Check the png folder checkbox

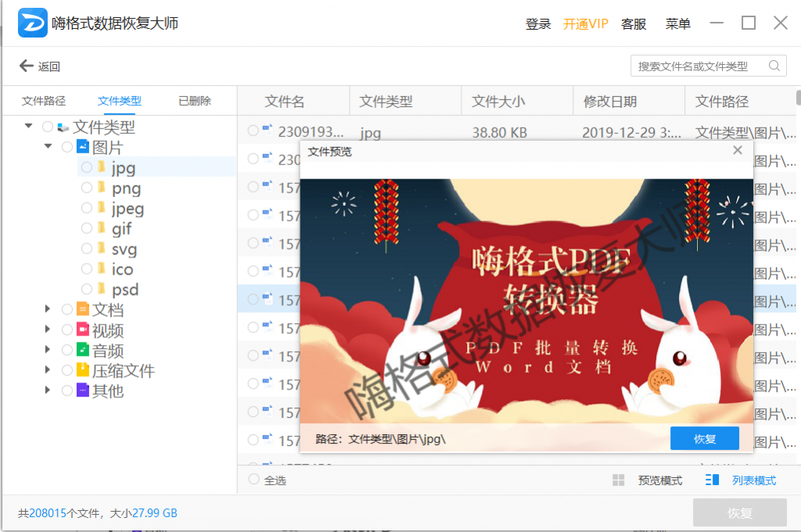pyautogui.click(x=87, y=188)
